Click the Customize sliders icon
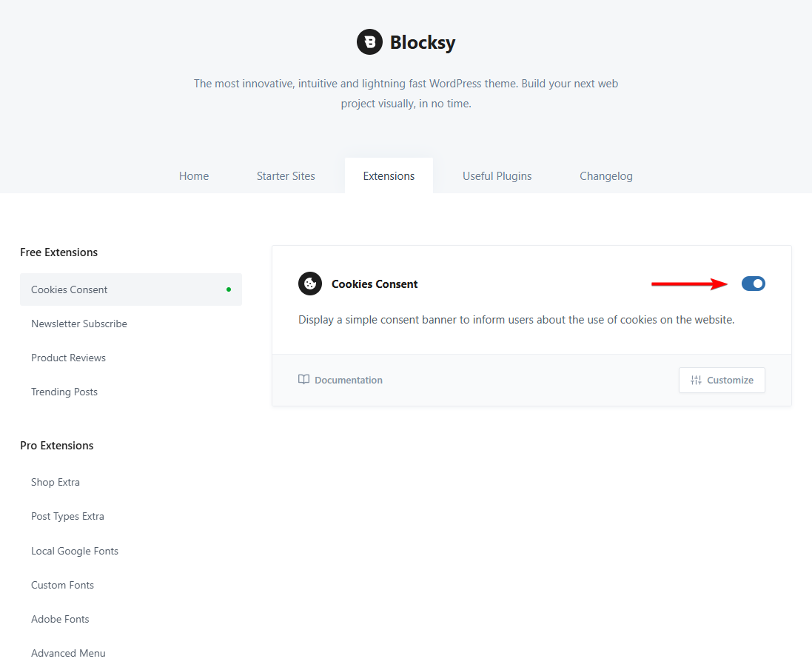 [696, 380]
